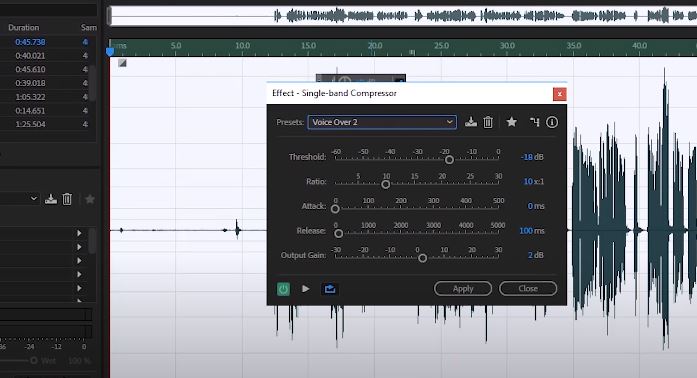The width and height of the screenshot is (697, 378).
Task: Click the left handle of overview navigator
Action: tap(109, 16)
